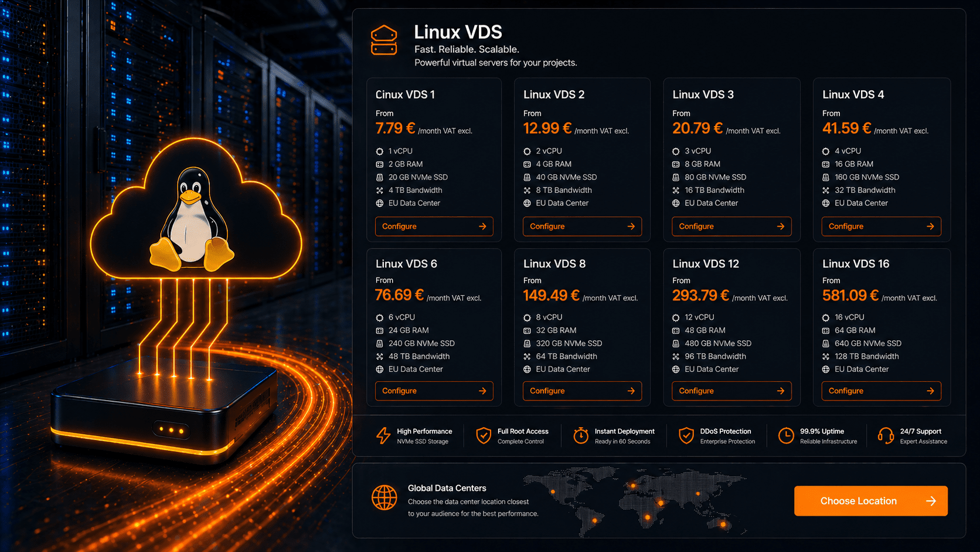Screen dimensions: 980x552
Task: Click the Linux VDS 16 card heading
Action: point(856,264)
